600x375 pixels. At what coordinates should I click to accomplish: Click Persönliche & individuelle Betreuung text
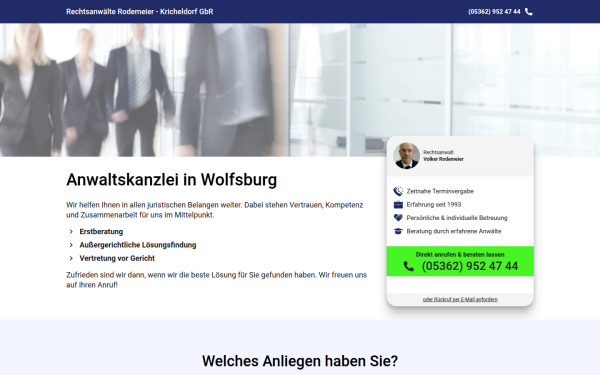click(x=457, y=218)
